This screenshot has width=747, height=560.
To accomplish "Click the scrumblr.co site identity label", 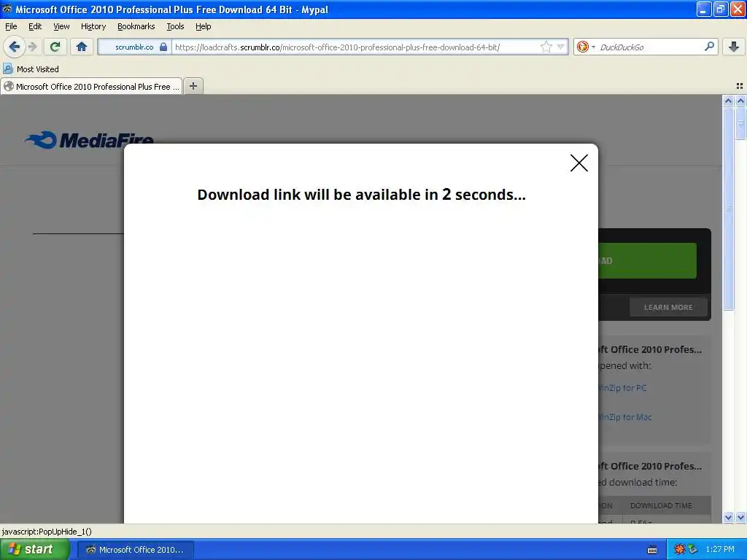I will pos(134,47).
